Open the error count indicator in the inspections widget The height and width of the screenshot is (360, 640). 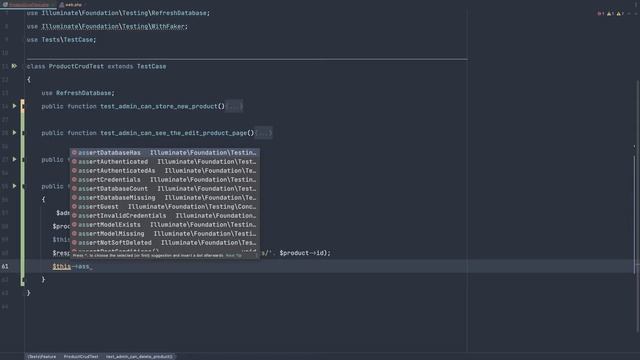pyautogui.click(x=601, y=13)
